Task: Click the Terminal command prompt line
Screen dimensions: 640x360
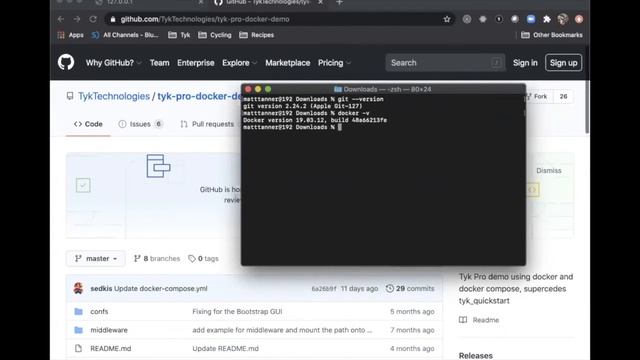Action: 292,127
